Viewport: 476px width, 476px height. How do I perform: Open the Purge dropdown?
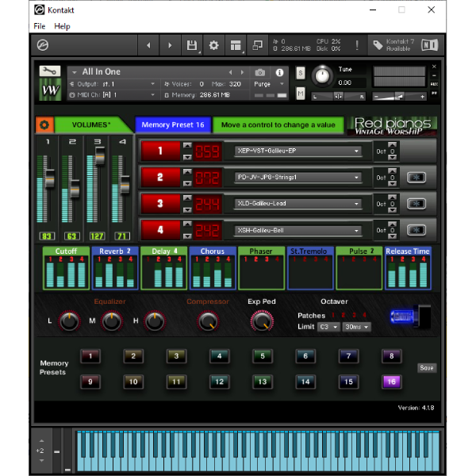point(269,84)
